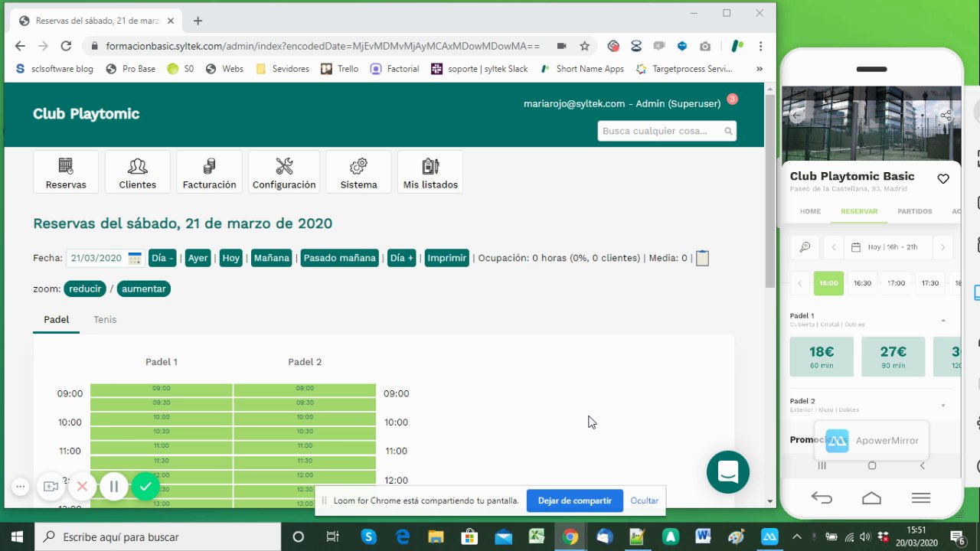Go to previous date range on phone

[x=834, y=247]
